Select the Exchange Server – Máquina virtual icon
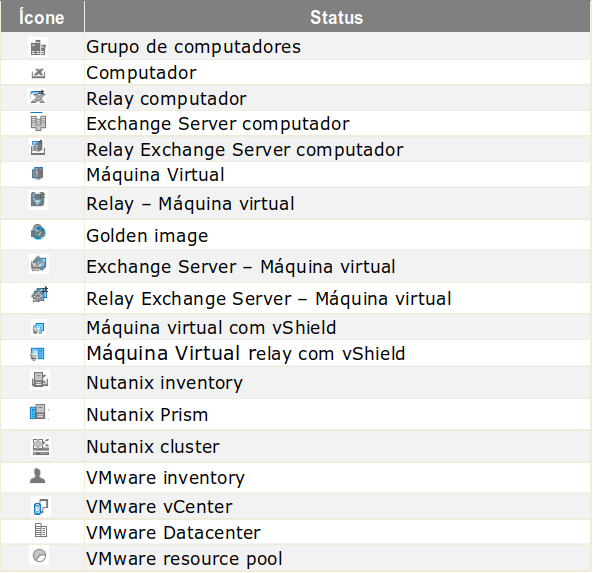Screen dimensions: 593x573 point(39,264)
